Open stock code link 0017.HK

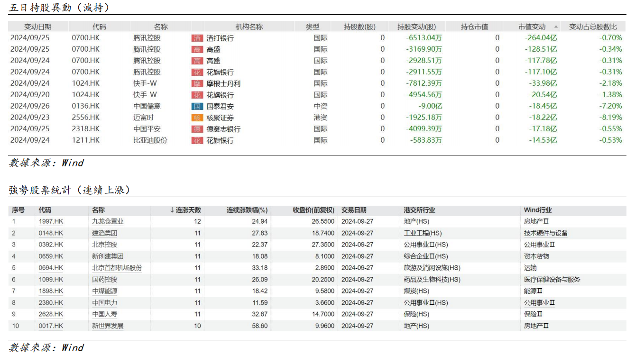tap(51, 326)
